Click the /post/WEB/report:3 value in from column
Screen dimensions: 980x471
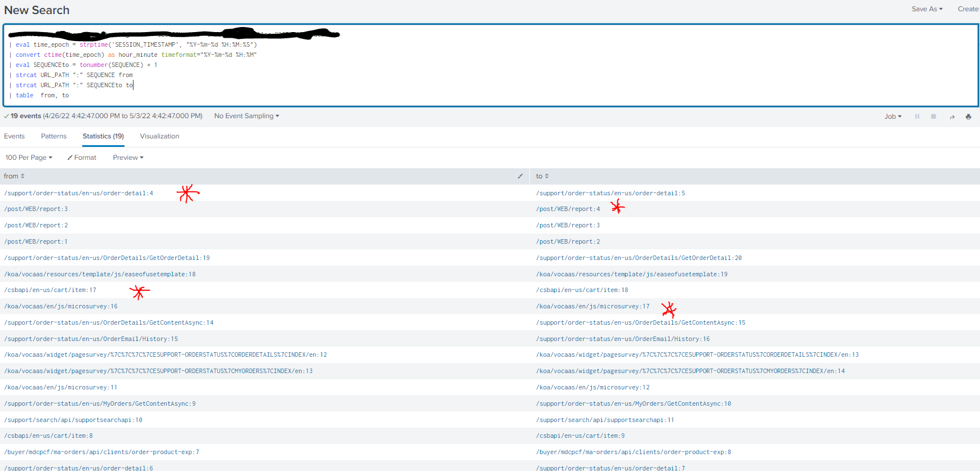[36, 209]
